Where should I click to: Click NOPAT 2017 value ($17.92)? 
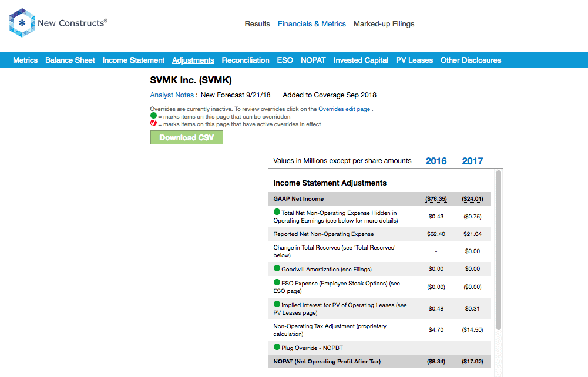472,362
